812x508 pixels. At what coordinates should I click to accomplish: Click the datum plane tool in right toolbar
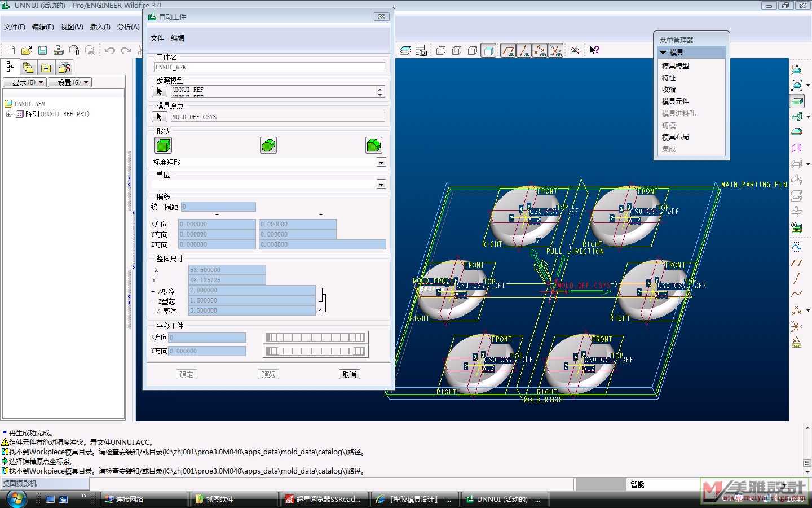click(x=797, y=263)
